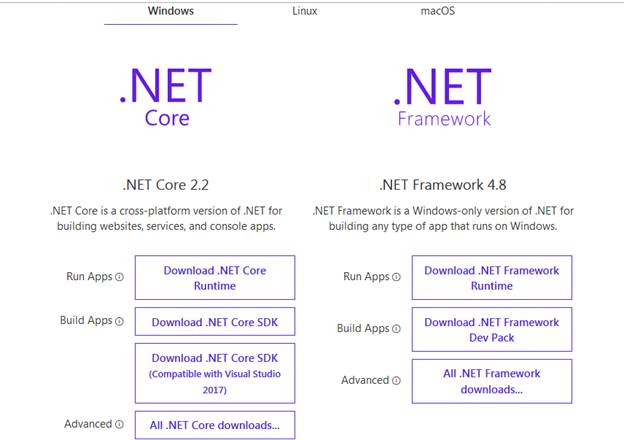624x440 pixels.
Task: Click info icon beside Framework Advanced
Action: (x=396, y=381)
